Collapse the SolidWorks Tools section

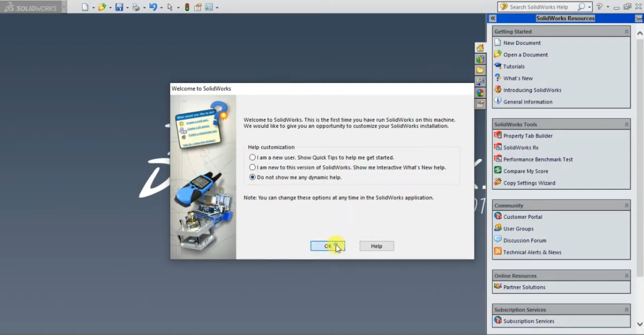tap(626, 124)
